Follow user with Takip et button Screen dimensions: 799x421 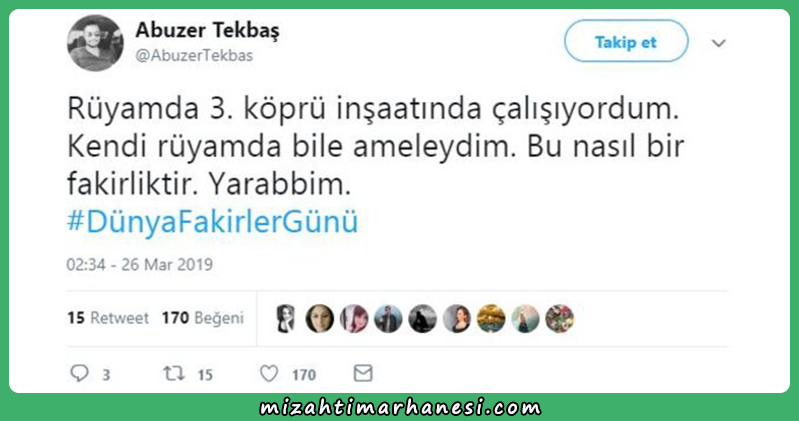(x=626, y=41)
